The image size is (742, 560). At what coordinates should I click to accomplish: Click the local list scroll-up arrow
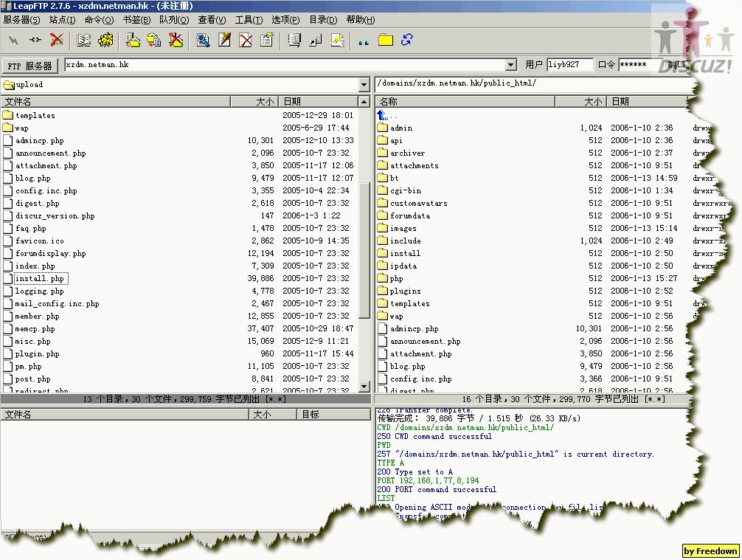point(364,102)
